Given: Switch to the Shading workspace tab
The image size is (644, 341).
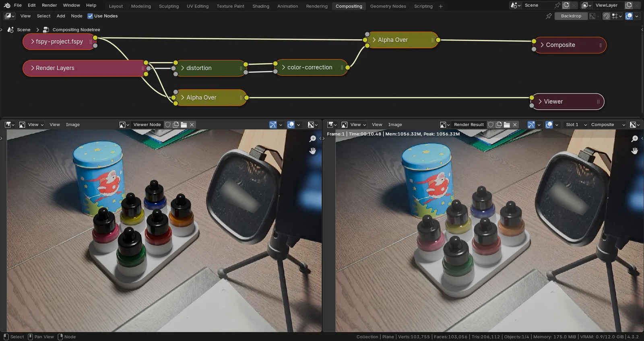Looking at the screenshot, I should point(261,6).
